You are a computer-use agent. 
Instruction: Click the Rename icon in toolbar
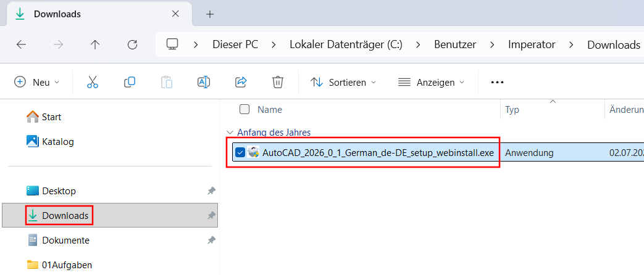coord(204,82)
